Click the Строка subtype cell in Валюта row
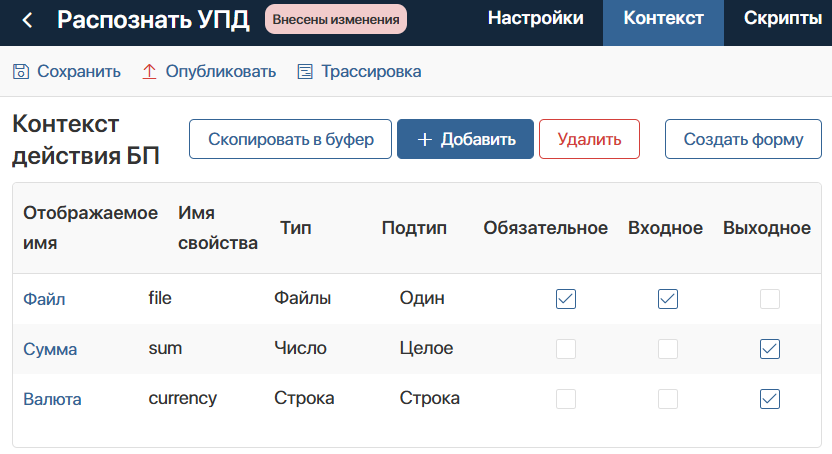Screen dimensions: 832x454 (x=429, y=398)
